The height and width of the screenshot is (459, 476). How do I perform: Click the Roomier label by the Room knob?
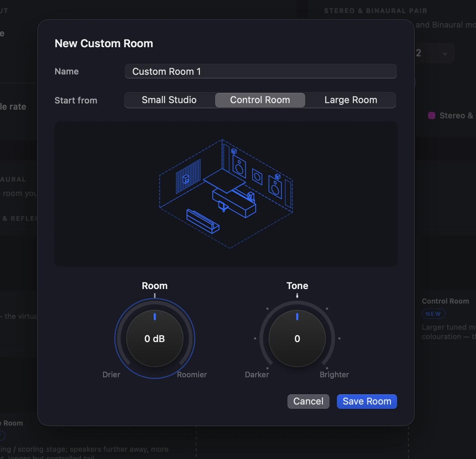192,374
